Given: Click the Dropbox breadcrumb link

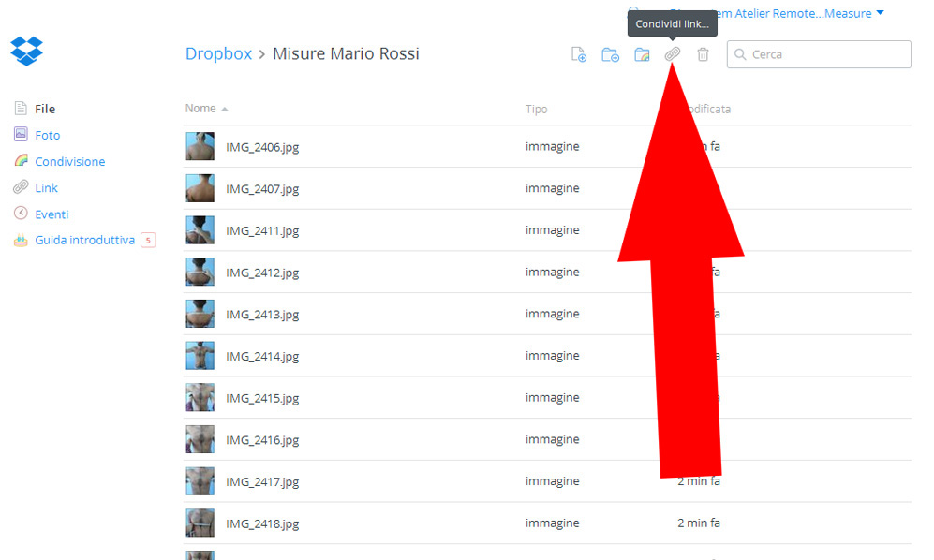Looking at the screenshot, I should pyautogui.click(x=218, y=53).
